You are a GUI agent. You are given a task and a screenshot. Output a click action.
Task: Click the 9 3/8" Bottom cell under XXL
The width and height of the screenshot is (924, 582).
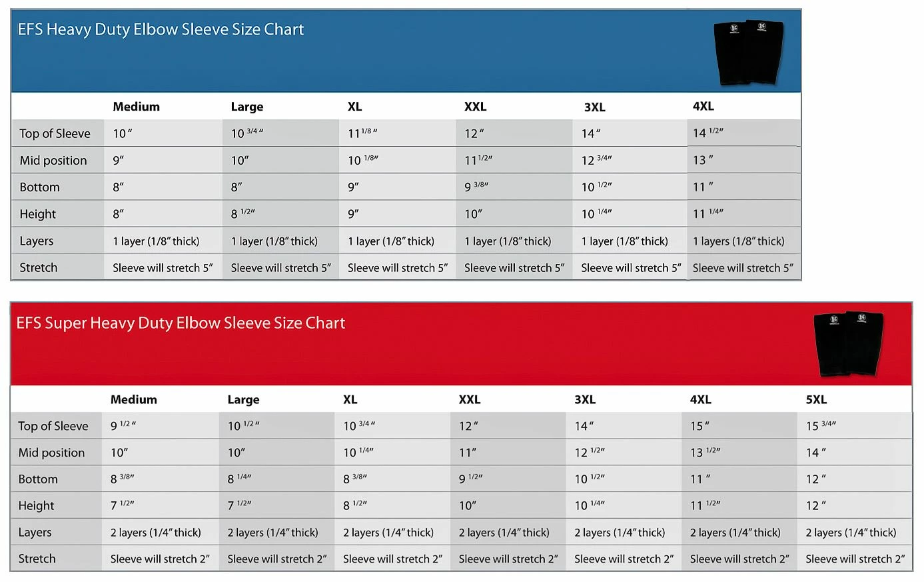pyautogui.click(x=476, y=187)
